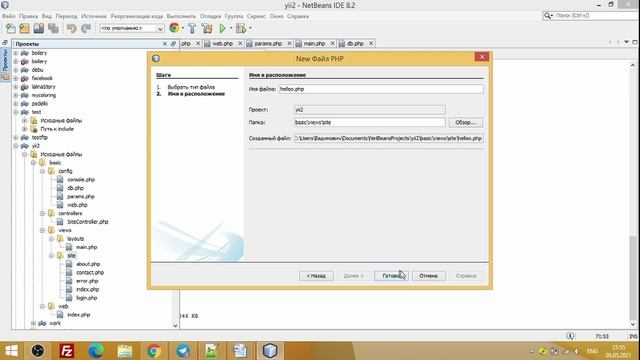The height and width of the screenshot is (360, 640).
Task: Expand the work project node
Action: 34,323
